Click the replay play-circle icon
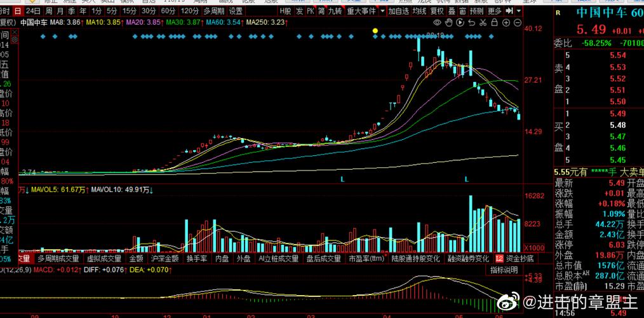Viewport: 644px width, 318px height. pos(460,22)
